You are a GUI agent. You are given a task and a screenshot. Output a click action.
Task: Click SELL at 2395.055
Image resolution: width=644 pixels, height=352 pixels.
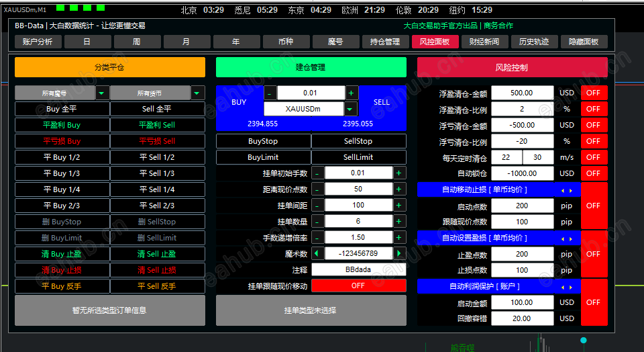click(382, 108)
